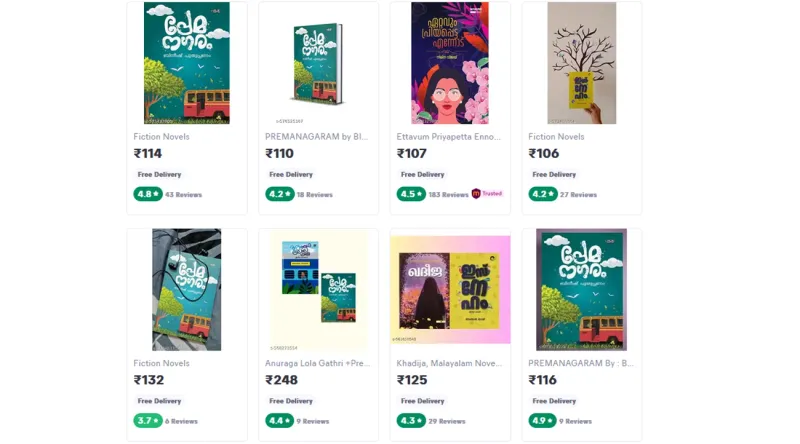
Task: Select the yellow book with tree drawing image
Action: [x=582, y=63]
